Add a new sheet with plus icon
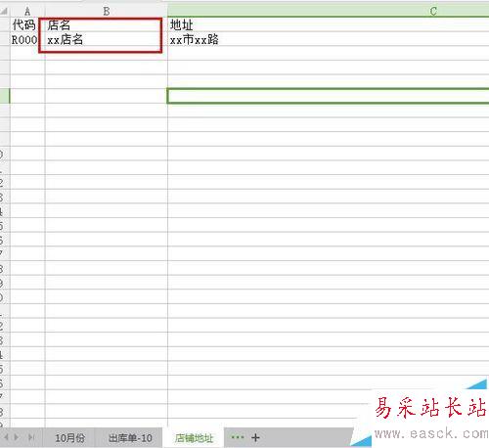This screenshot has height=448, width=489. click(x=255, y=437)
